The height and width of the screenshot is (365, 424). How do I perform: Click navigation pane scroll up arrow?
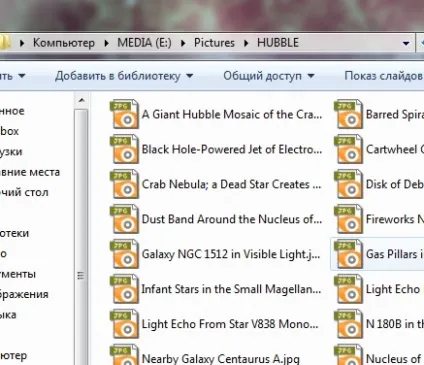click(82, 100)
